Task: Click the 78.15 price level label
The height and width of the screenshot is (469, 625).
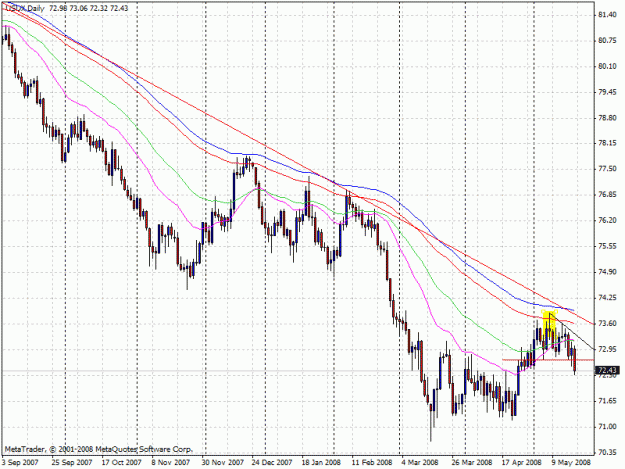Action: click(x=607, y=143)
